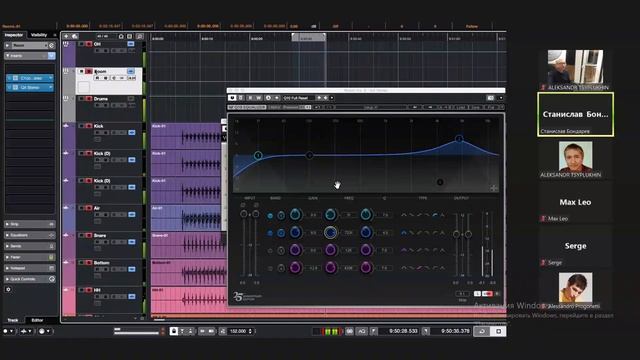
Task: Select the highlighted shelf type for band 1
Action: (436, 215)
